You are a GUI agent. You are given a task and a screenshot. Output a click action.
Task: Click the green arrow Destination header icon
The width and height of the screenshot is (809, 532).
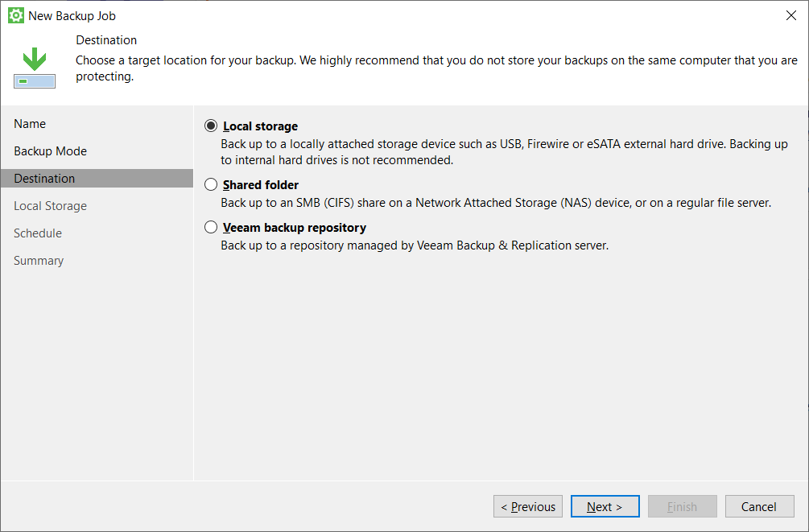point(35,68)
